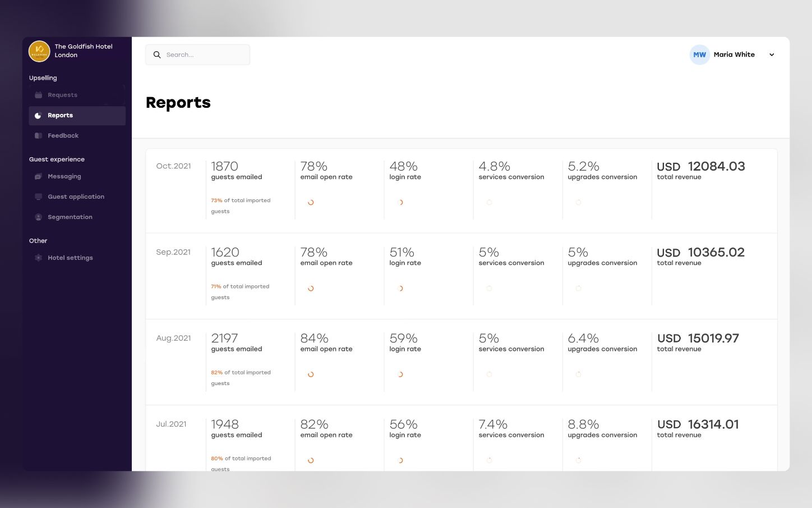The image size is (812, 508).
Task: Open Hotel settings page
Action: click(77, 258)
